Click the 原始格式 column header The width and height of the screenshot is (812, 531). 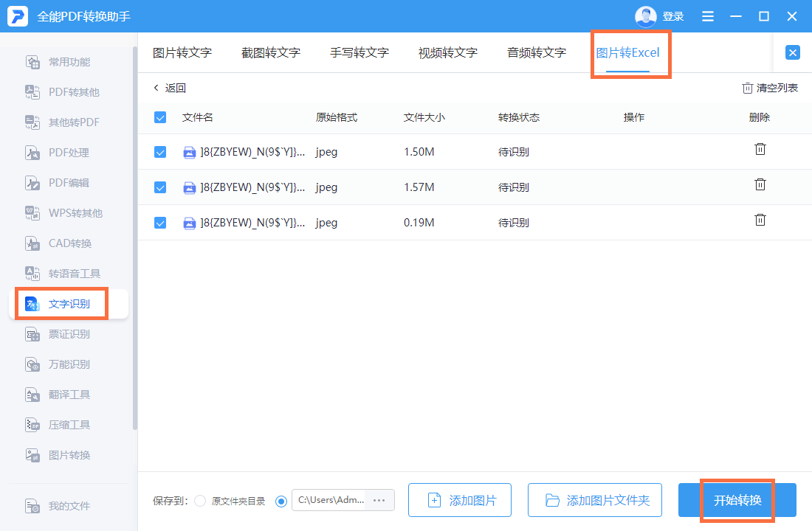[x=337, y=117]
